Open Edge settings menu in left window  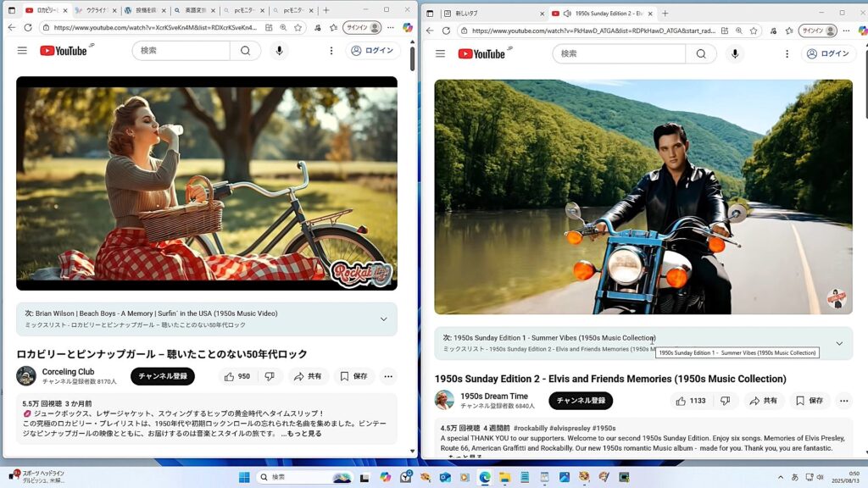coord(391,27)
